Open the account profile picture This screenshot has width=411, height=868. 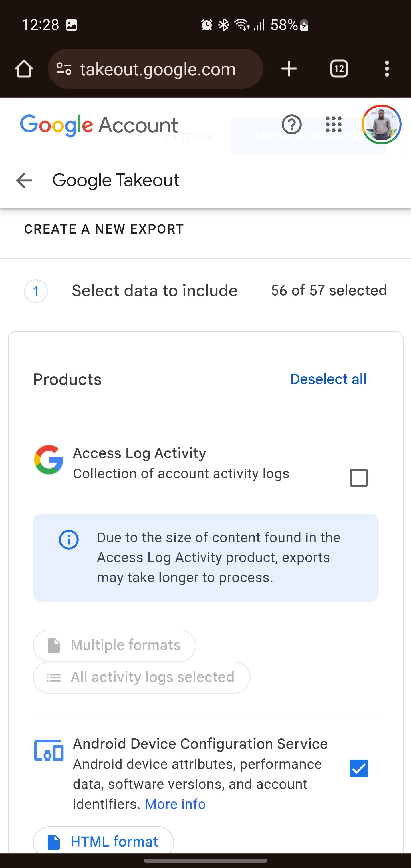(x=381, y=125)
